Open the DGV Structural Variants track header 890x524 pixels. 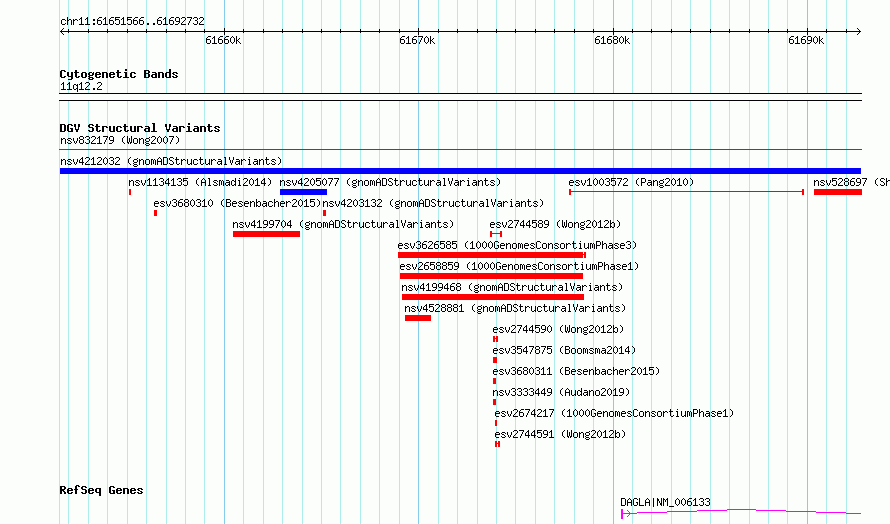pos(140,128)
